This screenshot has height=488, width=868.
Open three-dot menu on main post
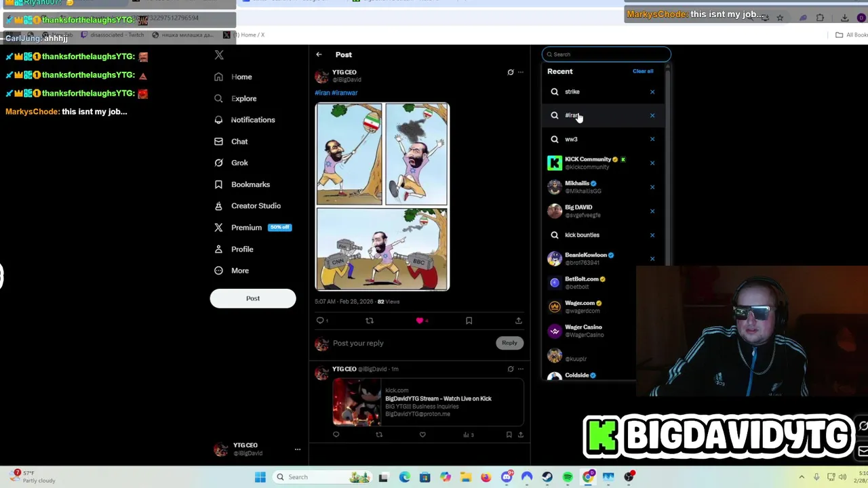521,73
